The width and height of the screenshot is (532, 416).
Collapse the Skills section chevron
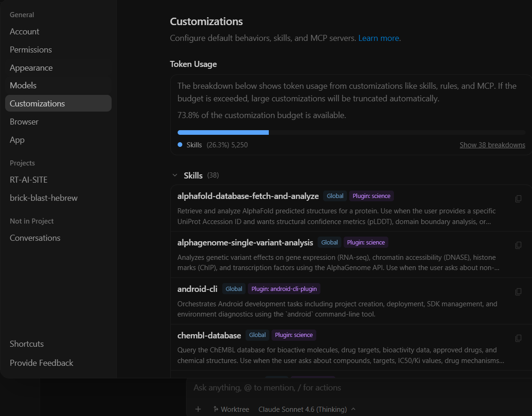tap(175, 175)
